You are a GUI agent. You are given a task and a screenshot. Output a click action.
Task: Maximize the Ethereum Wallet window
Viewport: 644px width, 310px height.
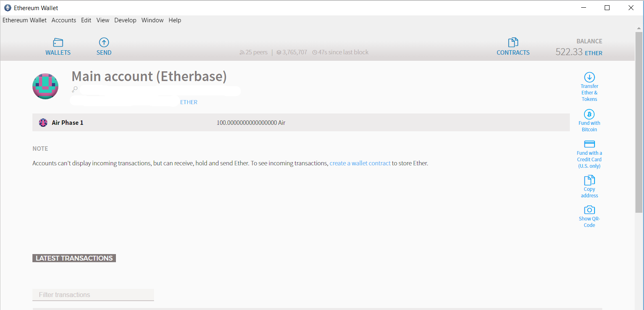point(607,8)
